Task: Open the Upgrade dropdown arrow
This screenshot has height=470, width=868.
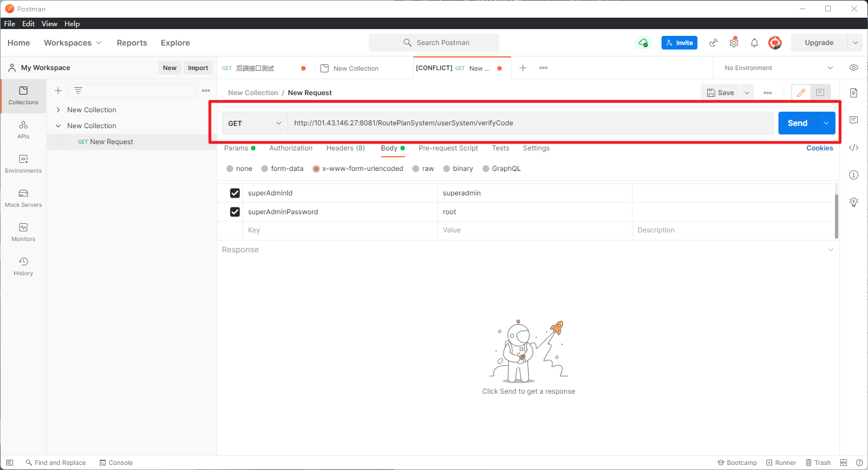Action: click(855, 43)
